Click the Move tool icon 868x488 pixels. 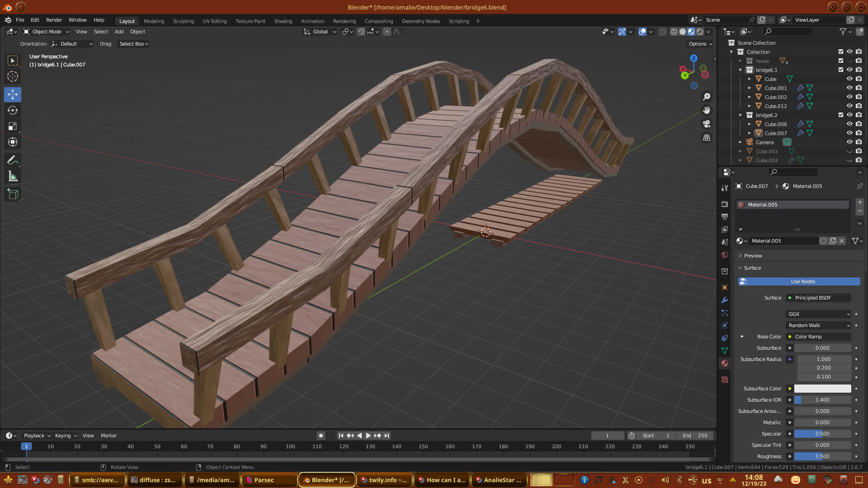13,94
